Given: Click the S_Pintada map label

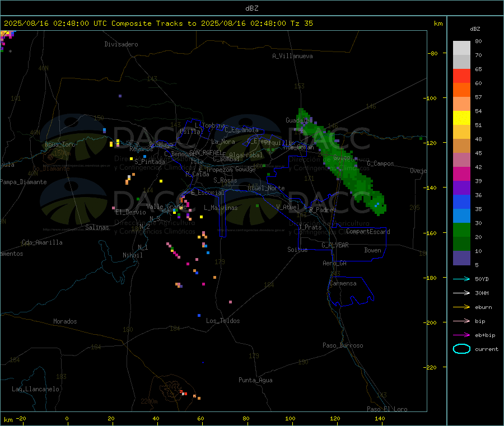Looking at the screenshot, I should click(150, 162).
